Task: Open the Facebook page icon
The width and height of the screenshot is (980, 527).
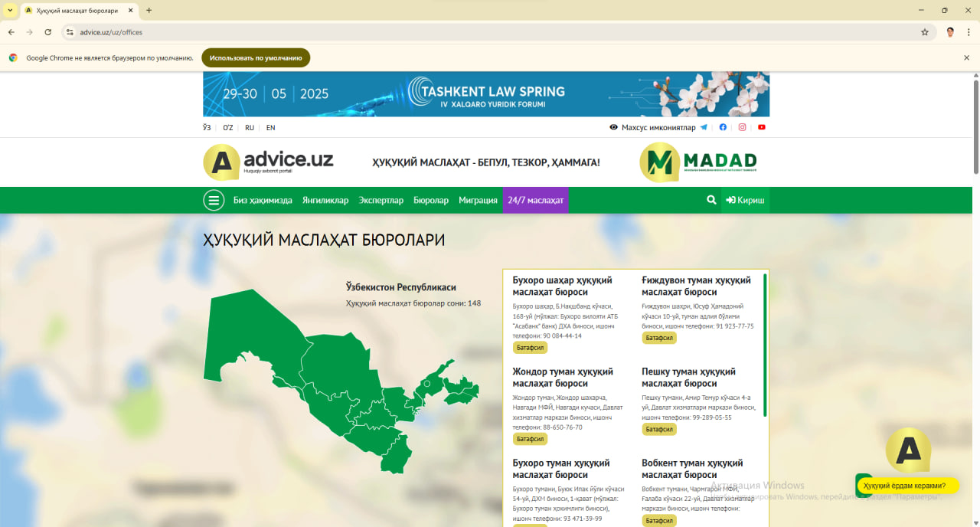Action: point(723,128)
